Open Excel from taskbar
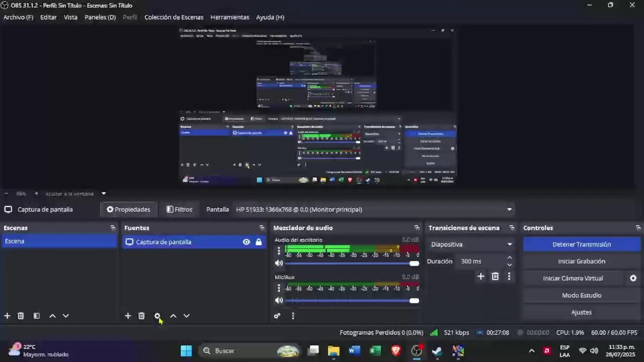The height and width of the screenshot is (362, 644). [375, 351]
